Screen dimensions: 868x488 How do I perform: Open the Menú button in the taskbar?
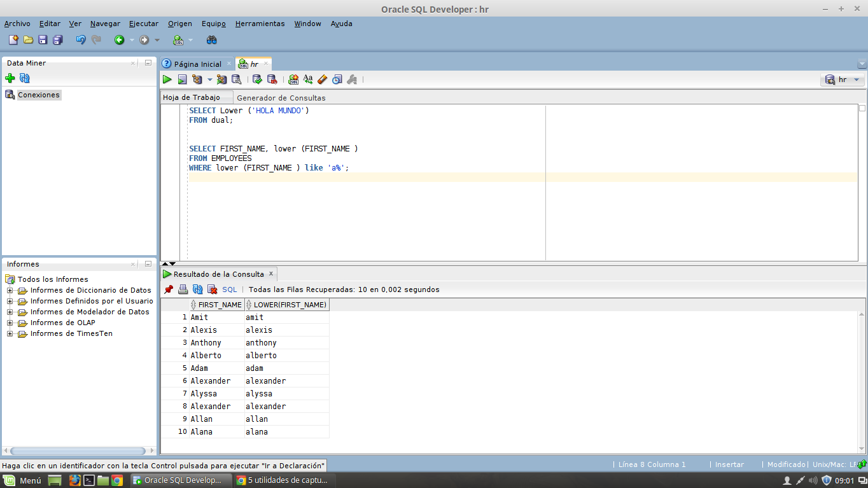coord(24,480)
